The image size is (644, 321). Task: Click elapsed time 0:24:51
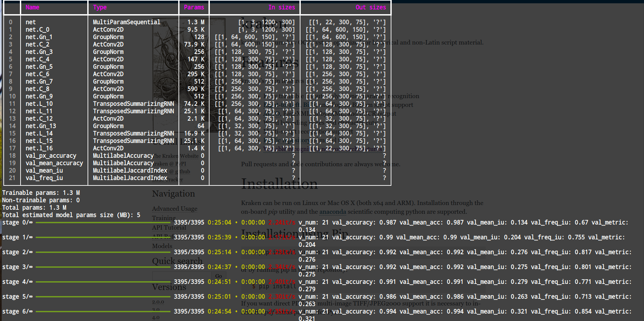click(x=219, y=282)
